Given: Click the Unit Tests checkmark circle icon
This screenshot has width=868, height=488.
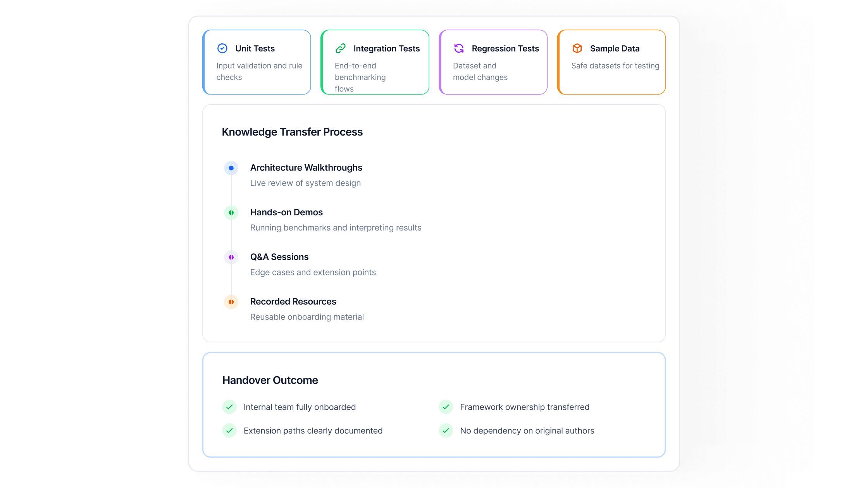Looking at the screenshot, I should click(x=222, y=48).
